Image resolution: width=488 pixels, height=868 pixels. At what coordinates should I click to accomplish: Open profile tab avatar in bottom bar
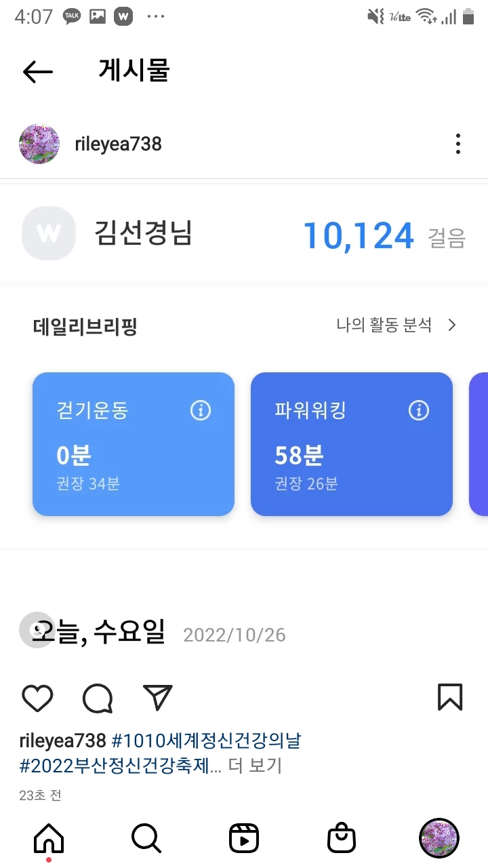pyautogui.click(x=439, y=838)
